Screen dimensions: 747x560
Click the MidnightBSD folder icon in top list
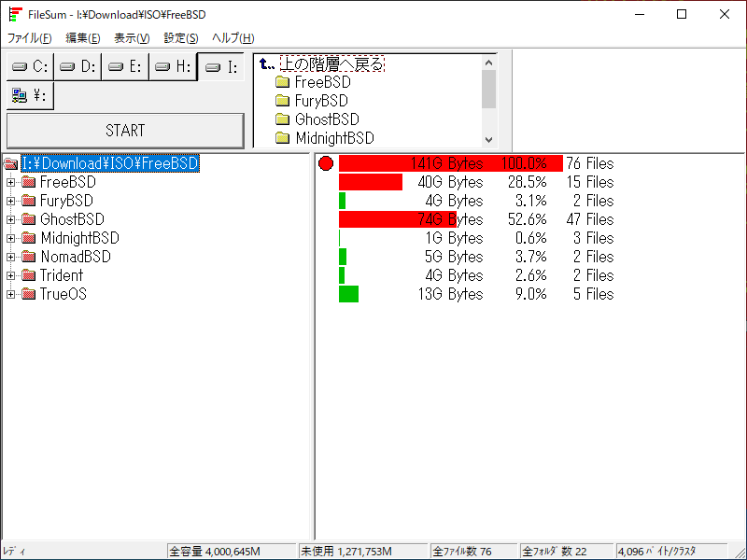283,138
